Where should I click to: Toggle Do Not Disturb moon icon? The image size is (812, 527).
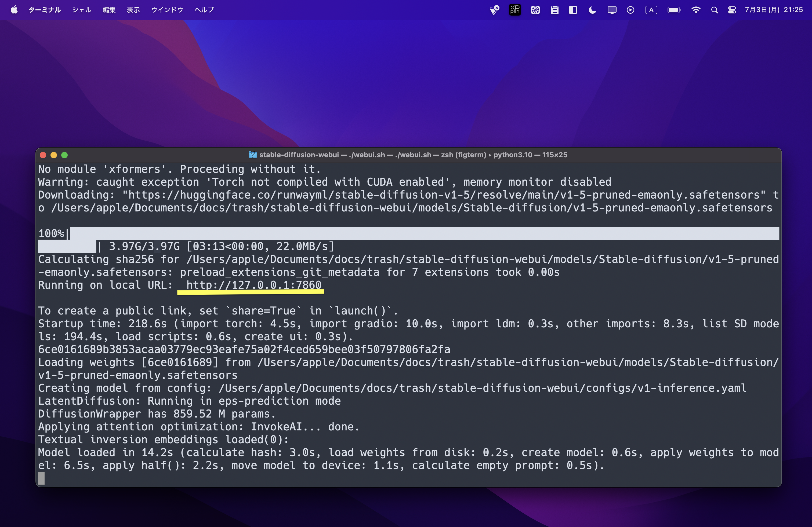point(592,10)
